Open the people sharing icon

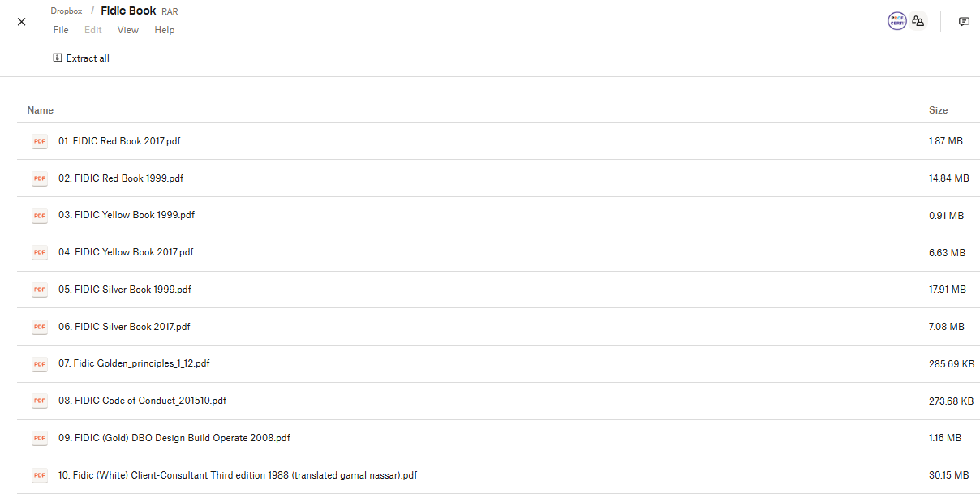(x=918, y=22)
